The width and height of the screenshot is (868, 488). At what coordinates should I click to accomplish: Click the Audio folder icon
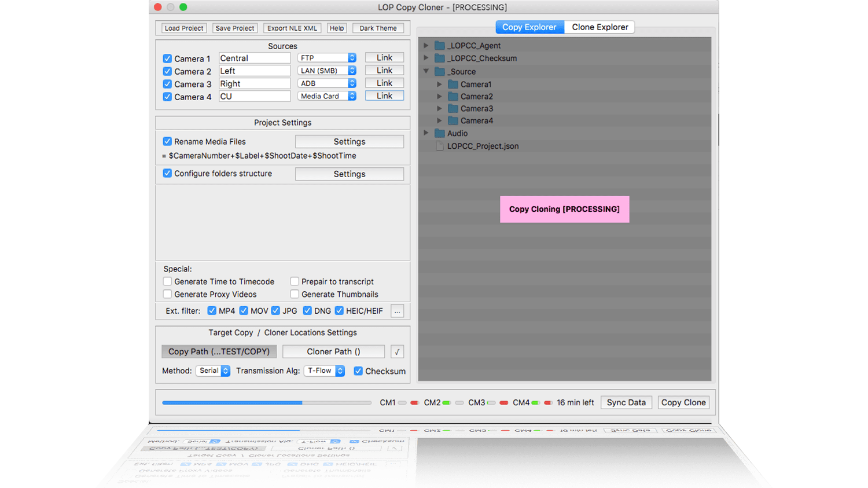(440, 134)
